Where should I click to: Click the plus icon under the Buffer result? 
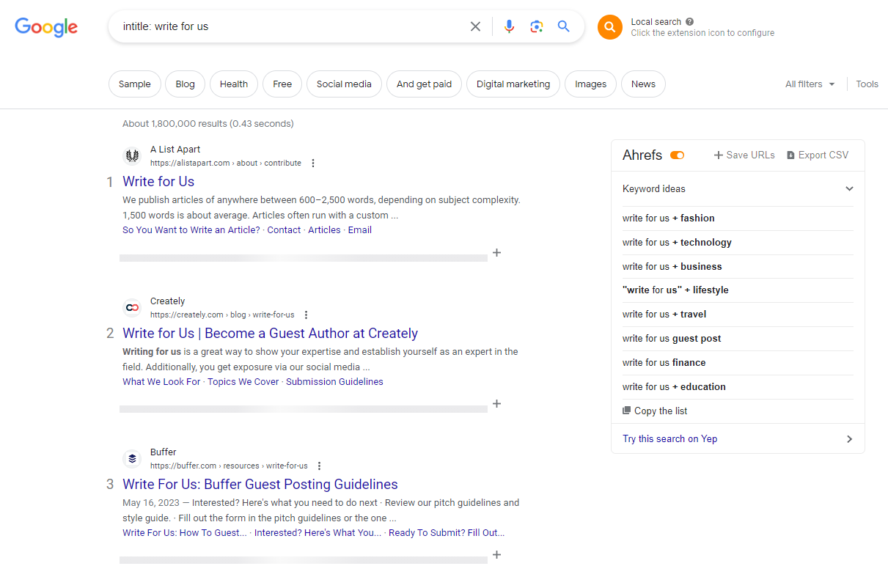point(496,555)
